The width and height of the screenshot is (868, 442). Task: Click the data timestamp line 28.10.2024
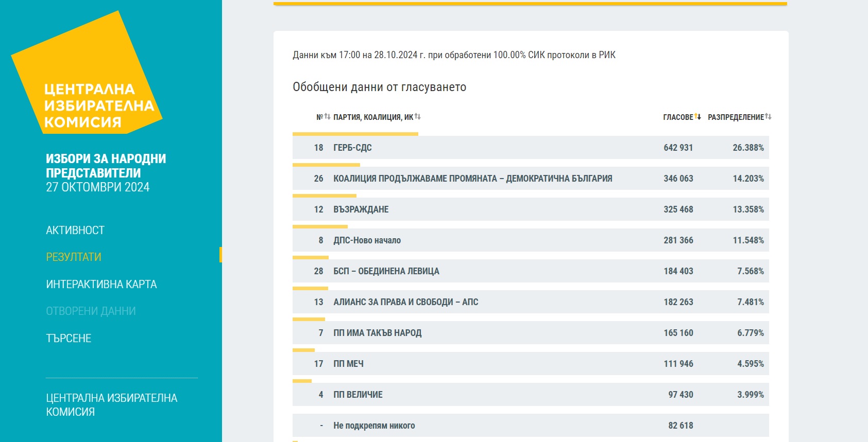[x=454, y=55]
